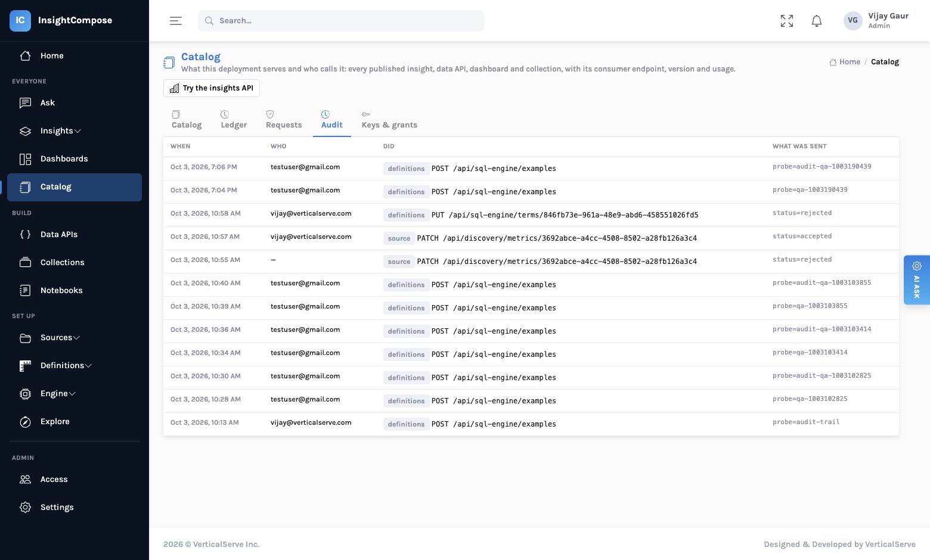930x560 pixels.
Task: Click the Home house icon in sidebar
Action: click(x=25, y=55)
